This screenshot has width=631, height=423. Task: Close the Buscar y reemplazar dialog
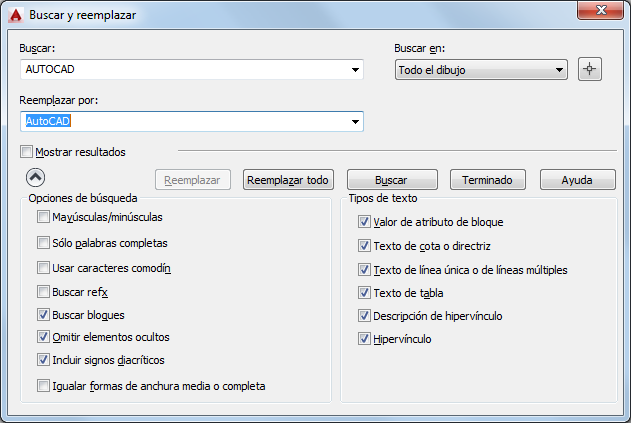(x=600, y=10)
